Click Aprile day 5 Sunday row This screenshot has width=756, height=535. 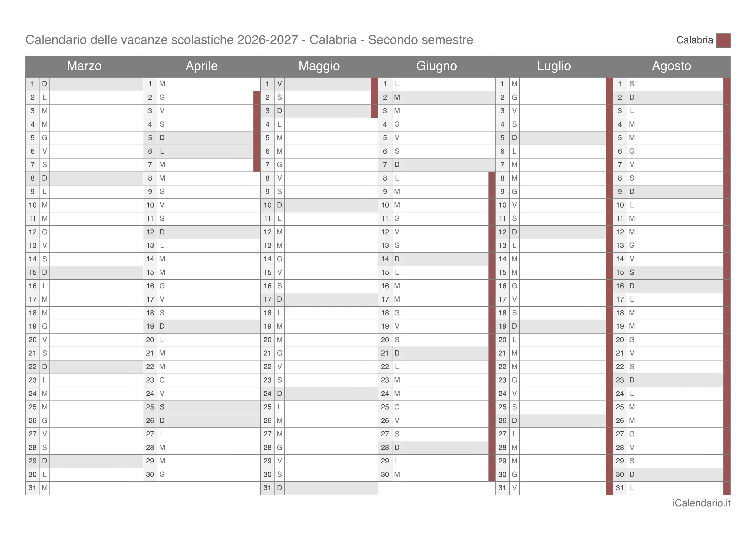[x=201, y=138]
